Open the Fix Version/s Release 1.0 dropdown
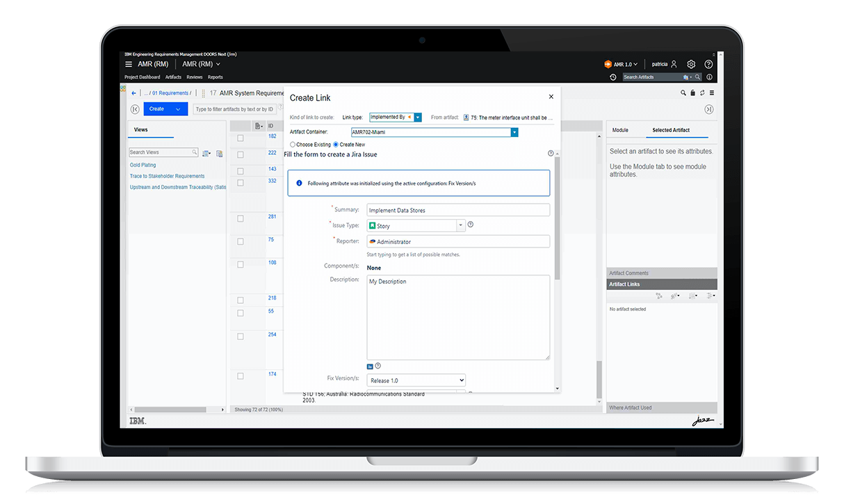Image resolution: width=844 pixels, height=504 pixels. (416, 380)
